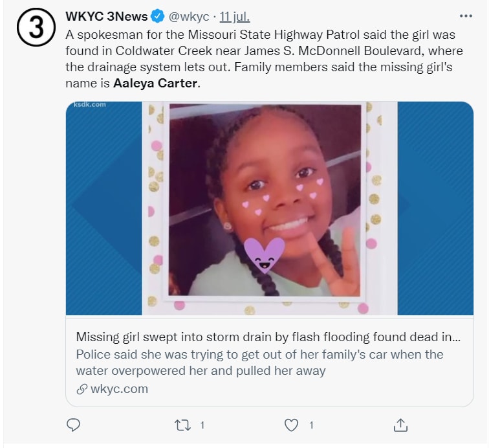
Task: Open the 11 jul. timestamp link
Action: [235, 16]
